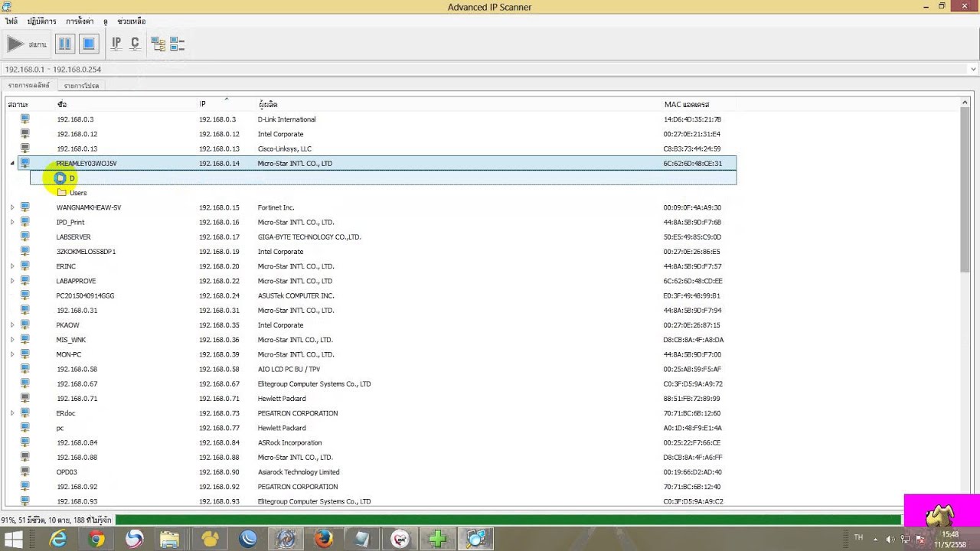
Task: Click the name cell 192.168.0.12
Action: 77,135
